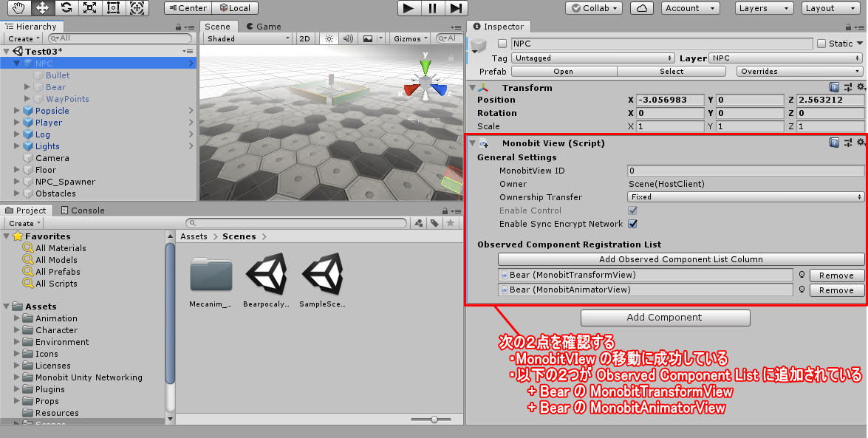Select the Move tool
868x438 pixels.
coord(43,7)
